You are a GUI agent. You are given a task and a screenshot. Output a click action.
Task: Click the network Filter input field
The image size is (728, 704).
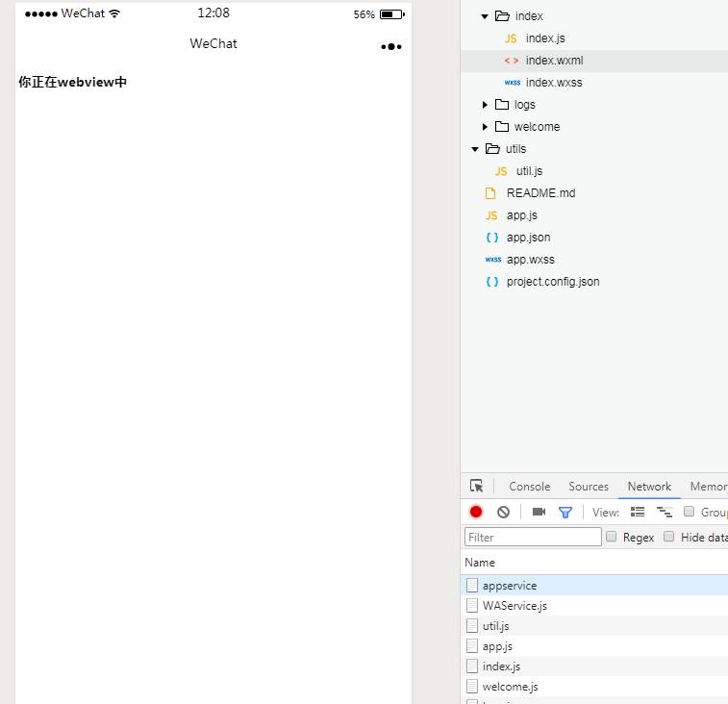coord(533,537)
